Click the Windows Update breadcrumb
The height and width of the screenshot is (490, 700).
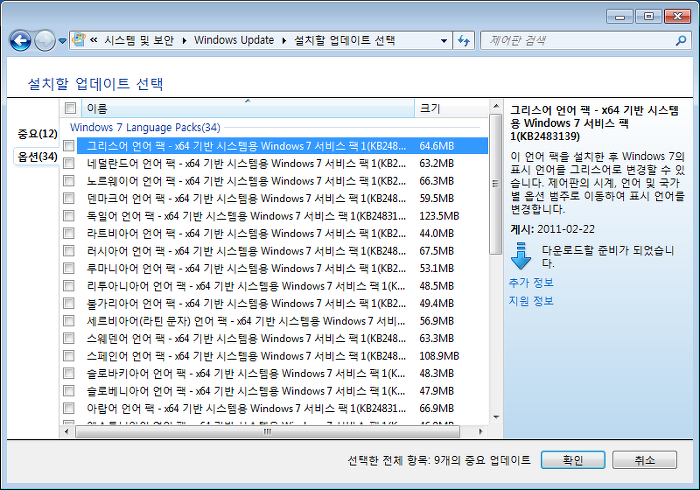click(234, 41)
